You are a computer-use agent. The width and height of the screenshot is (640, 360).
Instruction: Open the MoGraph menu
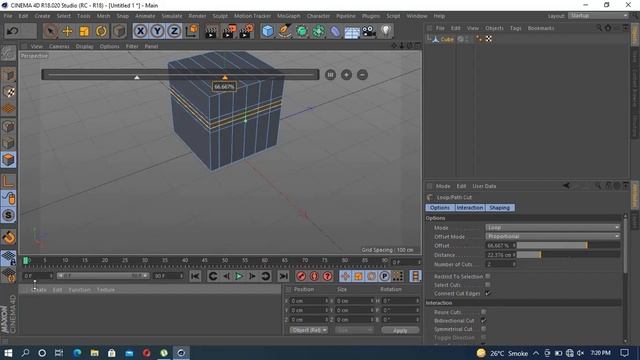click(x=289, y=16)
